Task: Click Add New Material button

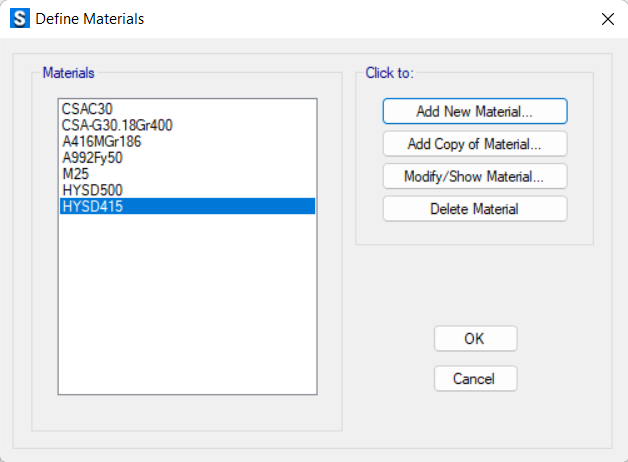Action: (x=475, y=111)
